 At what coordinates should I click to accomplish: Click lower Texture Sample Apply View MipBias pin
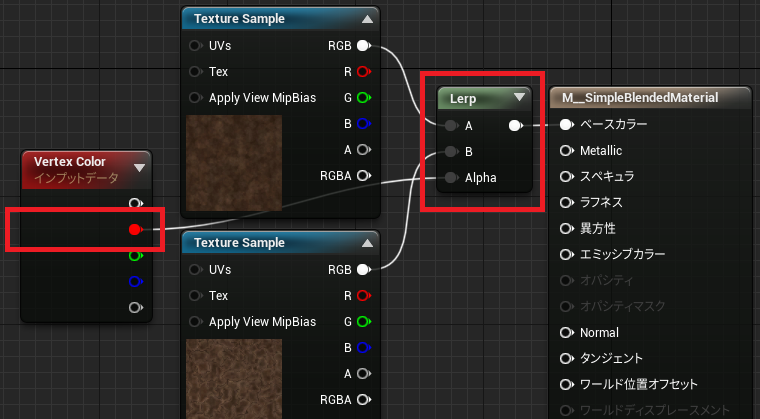tap(195, 322)
